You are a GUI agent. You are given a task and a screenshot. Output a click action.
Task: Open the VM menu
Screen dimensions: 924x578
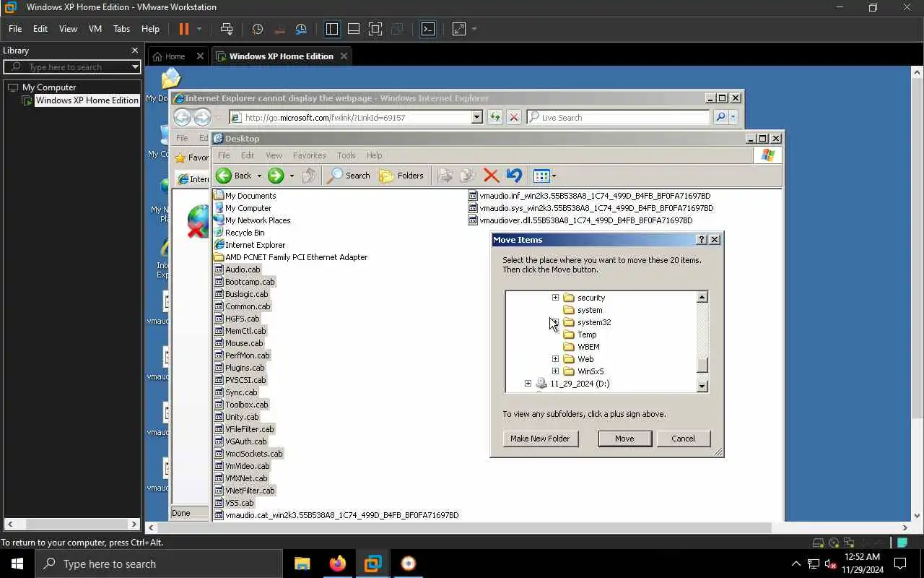pos(95,29)
